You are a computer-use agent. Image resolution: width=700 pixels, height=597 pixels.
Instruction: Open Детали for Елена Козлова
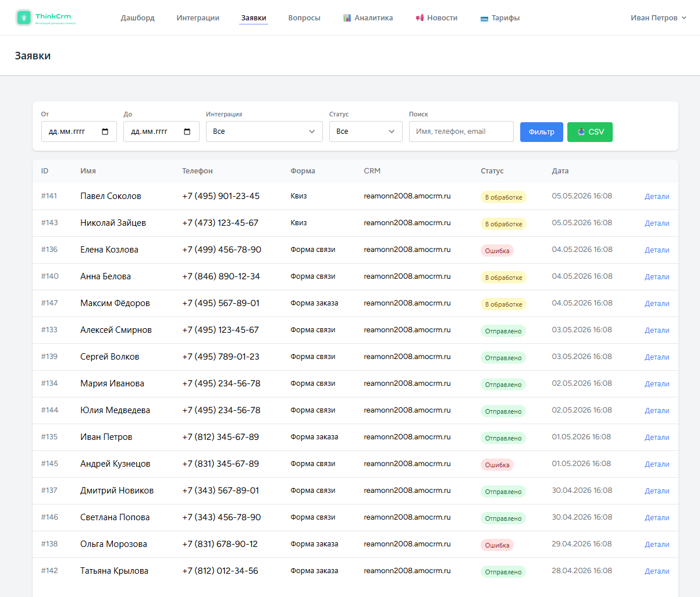[657, 250]
